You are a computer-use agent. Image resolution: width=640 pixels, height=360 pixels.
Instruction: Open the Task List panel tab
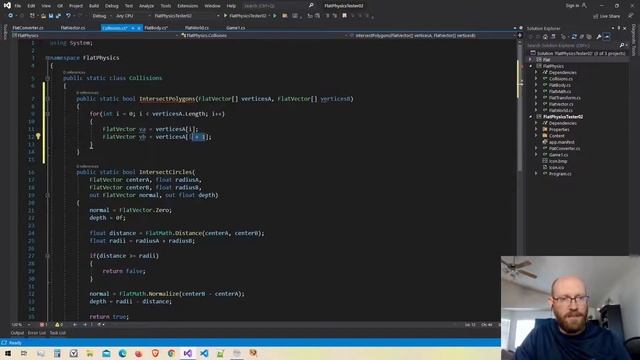pos(58,333)
